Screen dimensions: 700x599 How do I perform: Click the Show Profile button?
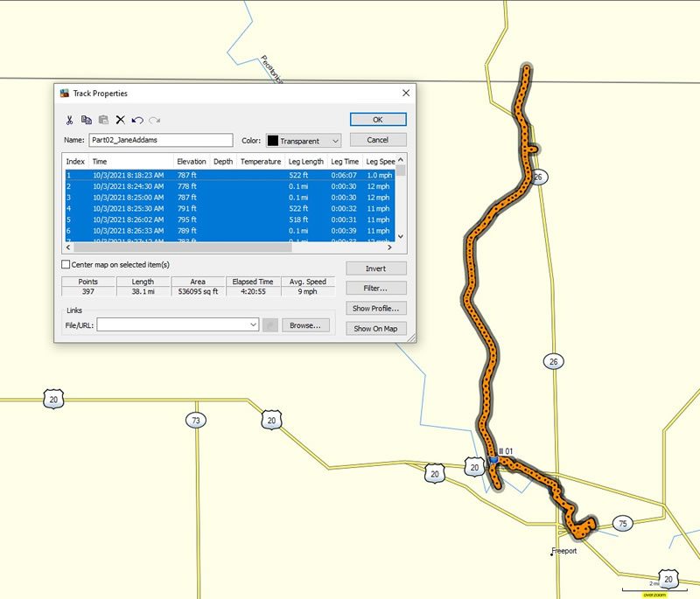pos(376,308)
